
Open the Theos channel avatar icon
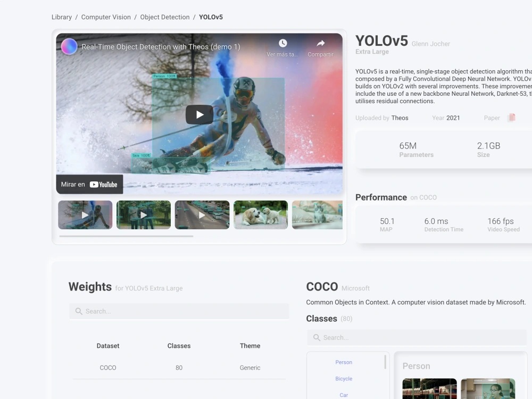pos(69,46)
